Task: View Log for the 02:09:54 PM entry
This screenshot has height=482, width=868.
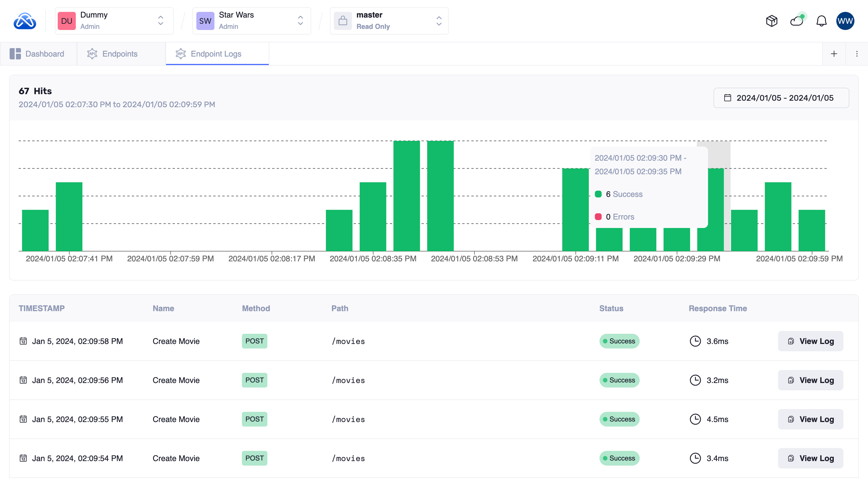Action: click(810, 458)
